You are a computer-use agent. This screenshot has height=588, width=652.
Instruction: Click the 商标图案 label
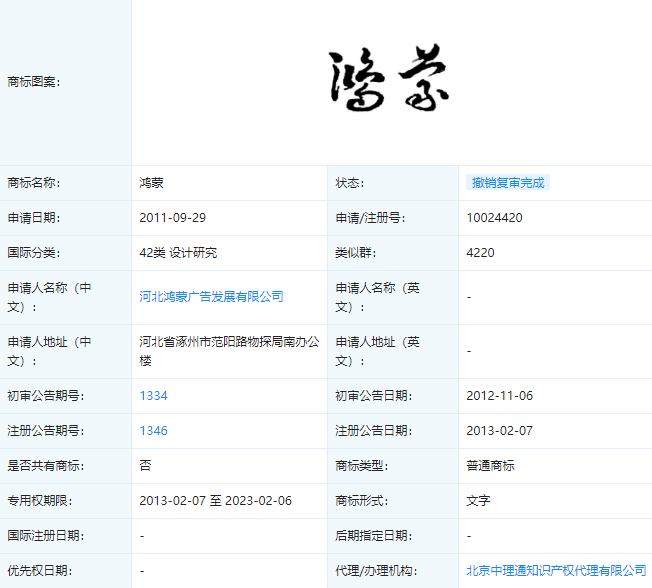click(34, 82)
